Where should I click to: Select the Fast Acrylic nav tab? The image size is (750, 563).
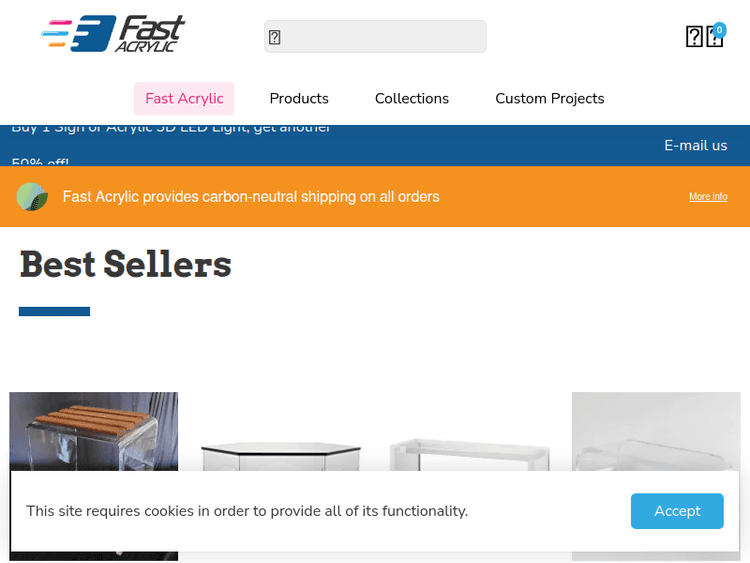pyautogui.click(x=184, y=99)
